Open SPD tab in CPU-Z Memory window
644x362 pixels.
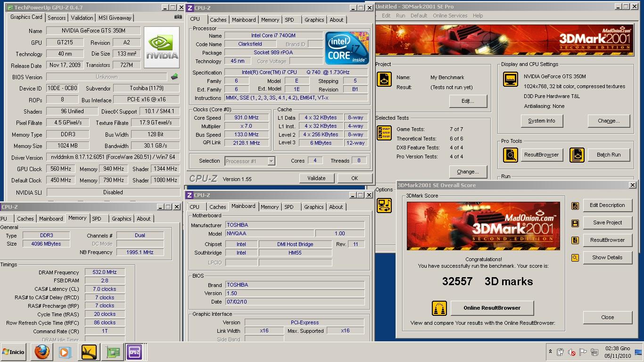pos(97,219)
